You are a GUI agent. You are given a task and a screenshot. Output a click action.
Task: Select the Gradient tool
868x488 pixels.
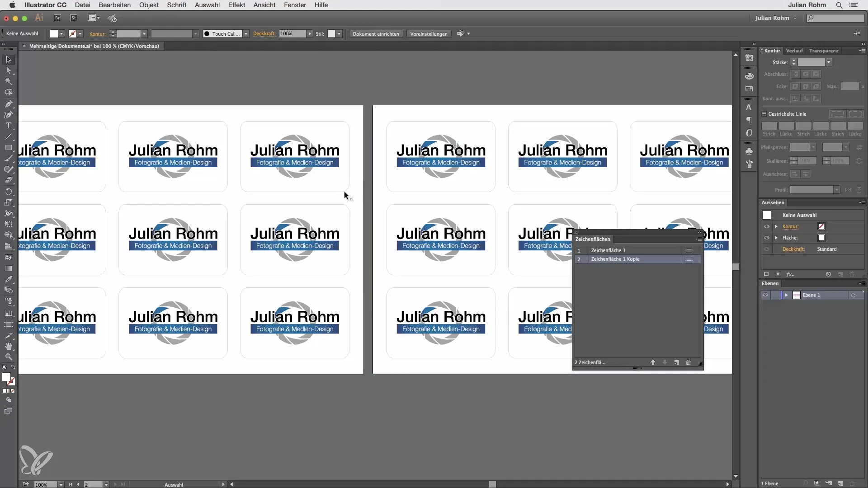click(8, 268)
